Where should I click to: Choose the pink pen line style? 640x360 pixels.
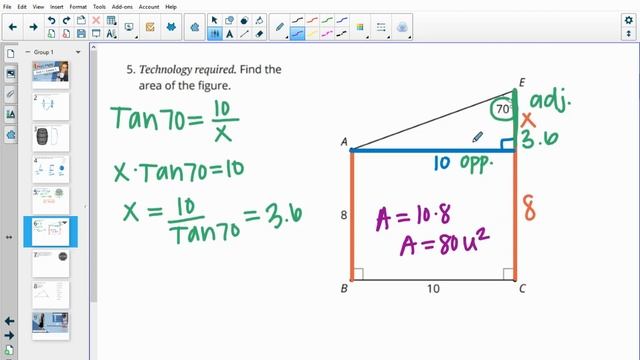(x=327, y=34)
